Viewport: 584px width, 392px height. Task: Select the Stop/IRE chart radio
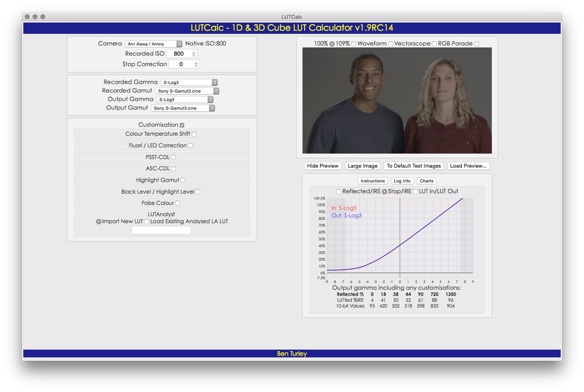point(385,192)
